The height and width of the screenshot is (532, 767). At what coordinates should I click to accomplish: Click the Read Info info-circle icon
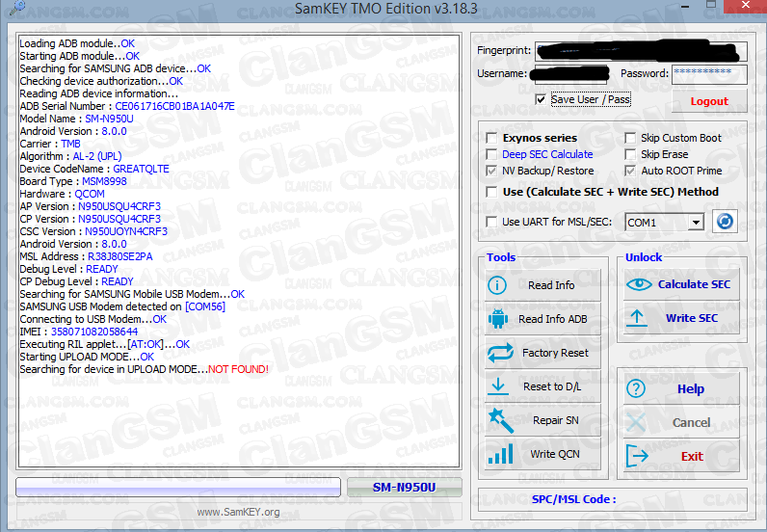tap(497, 285)
